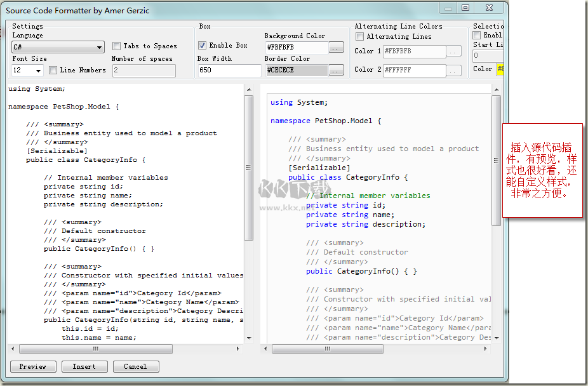Image resolution: width=588 pixels, height=386 pixels.
Task: Enable the Alternating Lines checkbox
Action: pyautogui.click(x=359, y=36)
